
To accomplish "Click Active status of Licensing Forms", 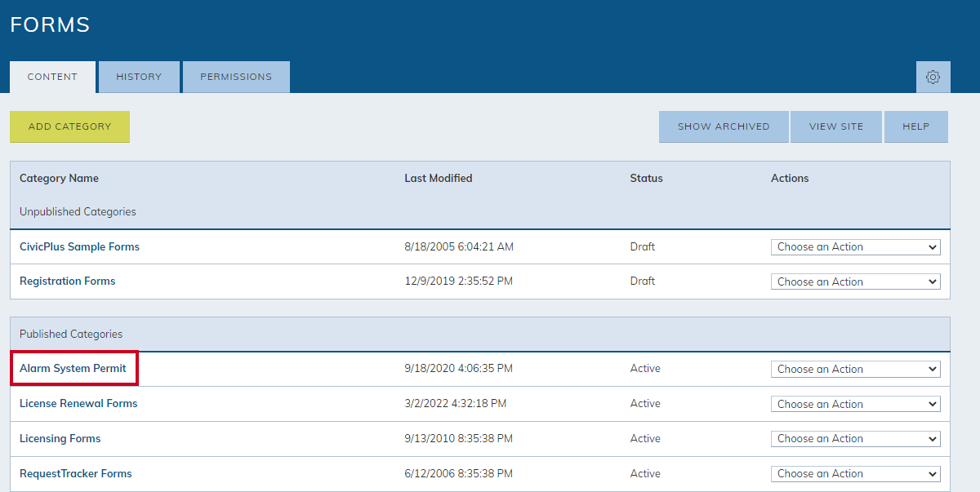I will (645, 438).
